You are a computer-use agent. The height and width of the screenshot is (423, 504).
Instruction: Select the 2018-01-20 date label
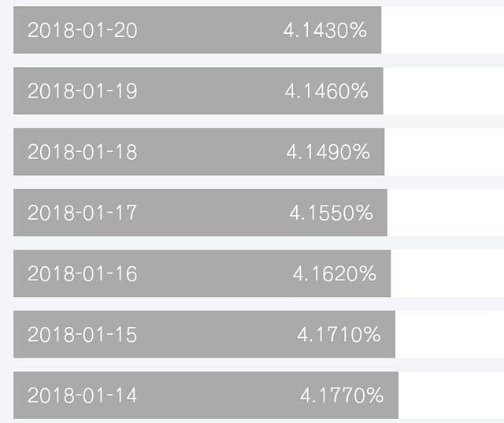82,31
